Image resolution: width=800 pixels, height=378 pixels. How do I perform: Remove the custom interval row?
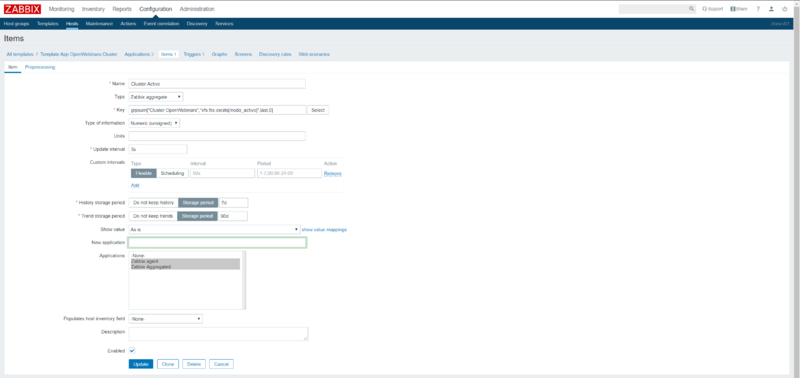[333, 173]
